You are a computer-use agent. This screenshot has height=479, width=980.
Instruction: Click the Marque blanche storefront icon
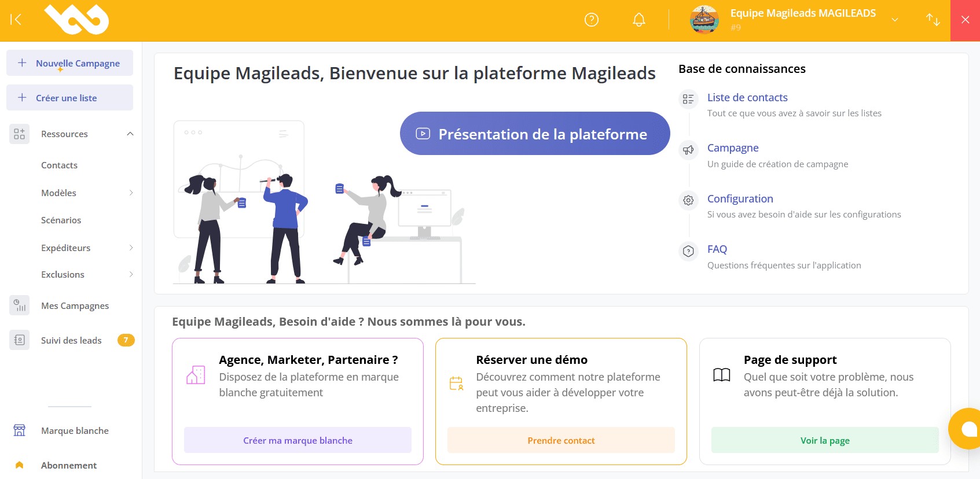click(x=20, y=430)
